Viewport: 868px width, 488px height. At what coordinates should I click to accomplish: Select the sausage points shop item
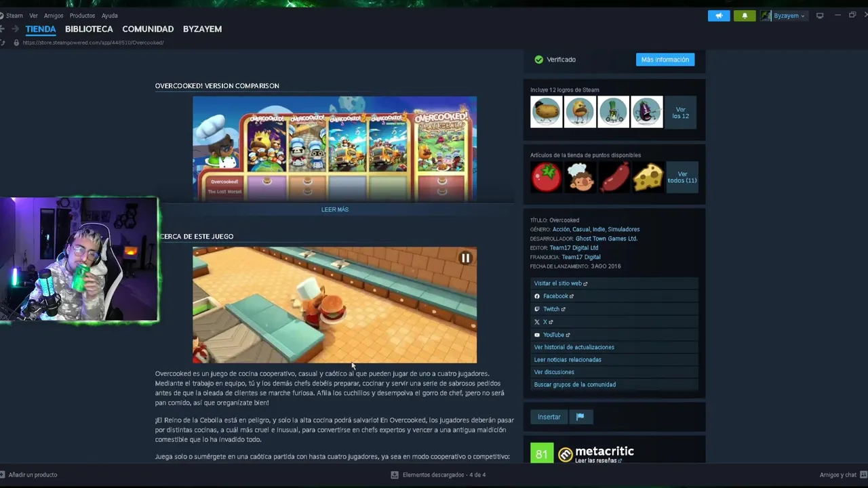pyautogui.click(x=613, y=177)
